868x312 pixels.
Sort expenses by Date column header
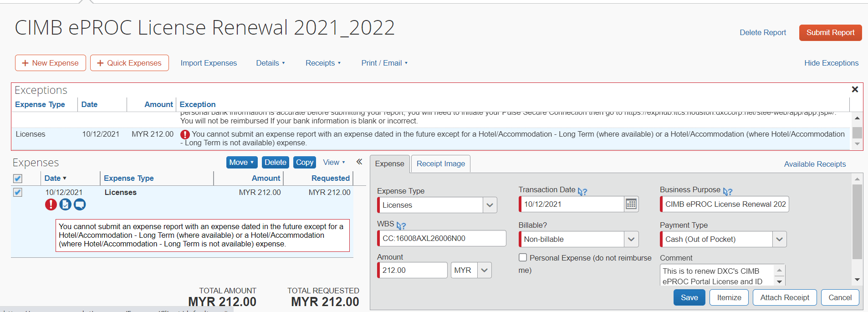click(x=56, y=178)
